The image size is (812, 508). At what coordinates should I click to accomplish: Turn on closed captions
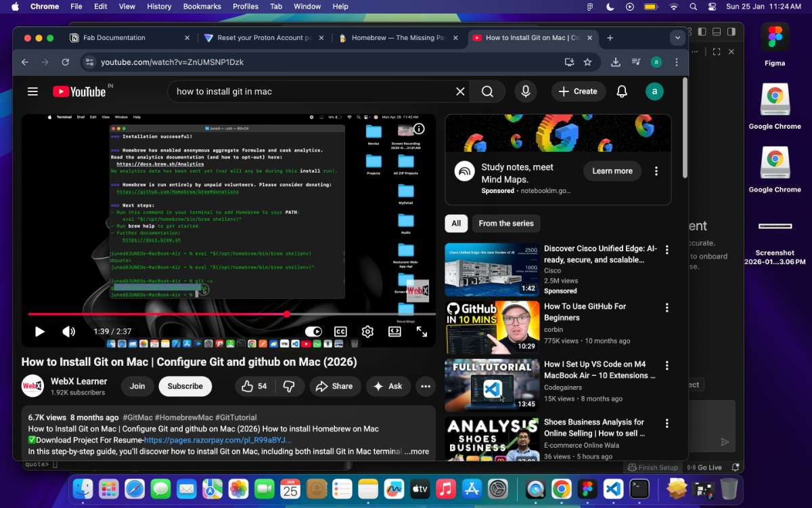[340, 332]
